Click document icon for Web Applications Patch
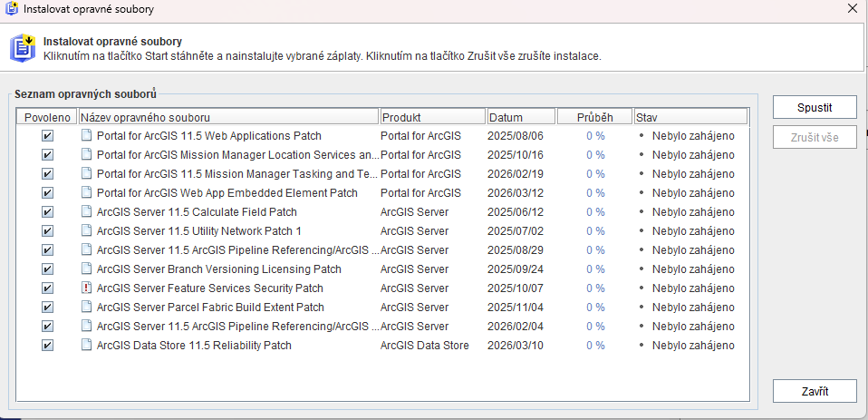Screen dimensions: 868x420 [x=86, y=136]
